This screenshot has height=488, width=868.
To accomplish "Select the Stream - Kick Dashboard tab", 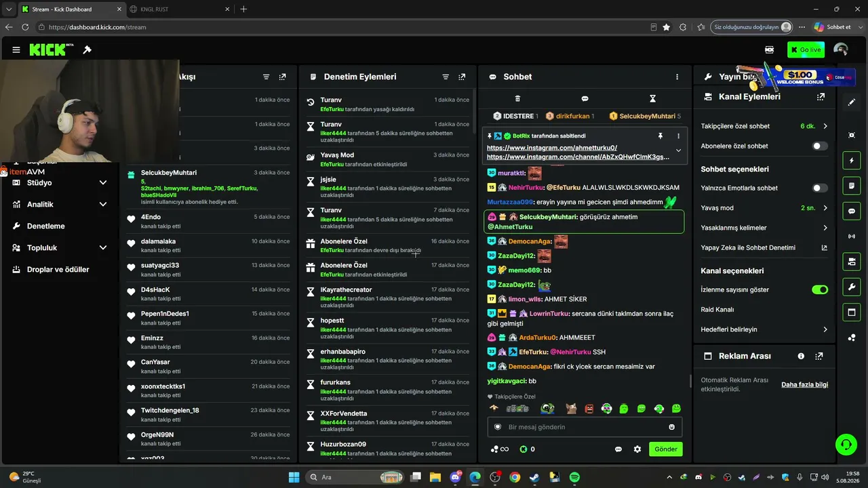I will (x=71, y=9).
